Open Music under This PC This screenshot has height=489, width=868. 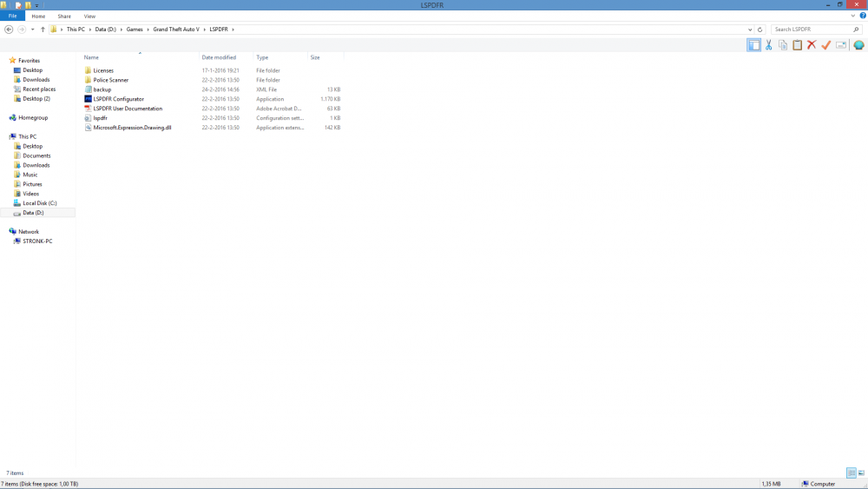30,175
